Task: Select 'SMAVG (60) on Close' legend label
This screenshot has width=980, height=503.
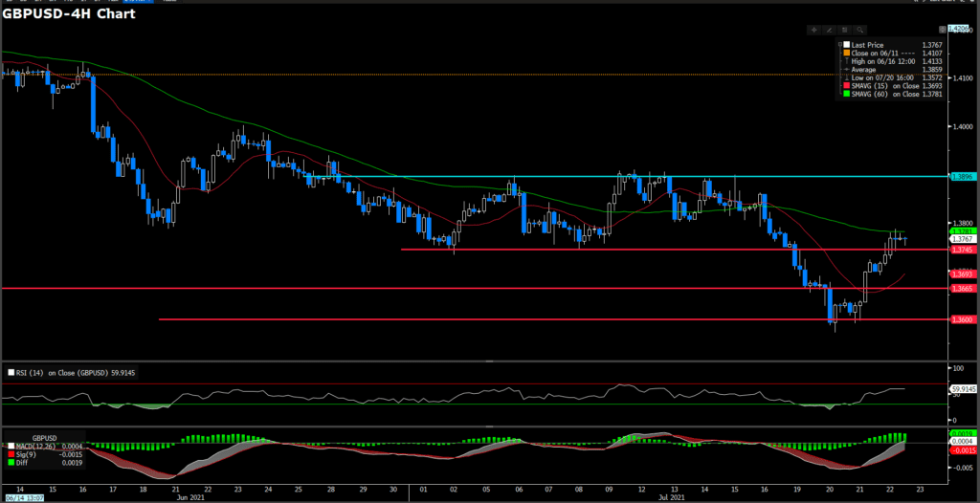Action: point(885,94)
